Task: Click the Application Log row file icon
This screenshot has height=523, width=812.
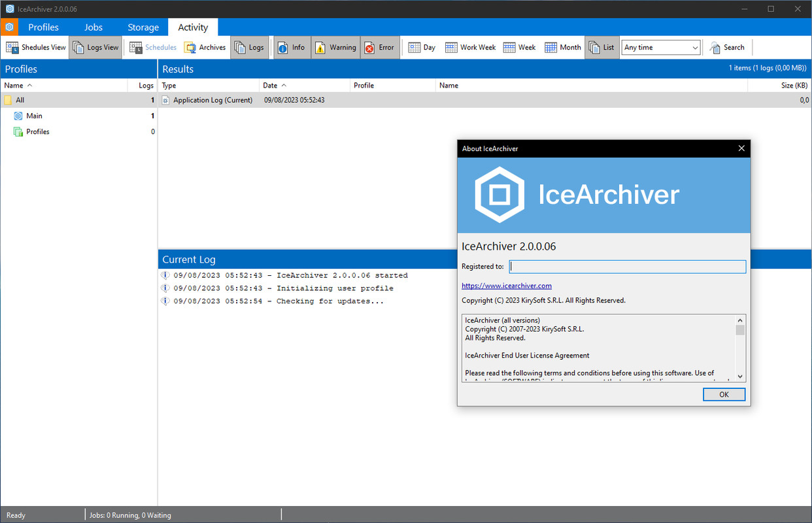Action: [166, 100]
